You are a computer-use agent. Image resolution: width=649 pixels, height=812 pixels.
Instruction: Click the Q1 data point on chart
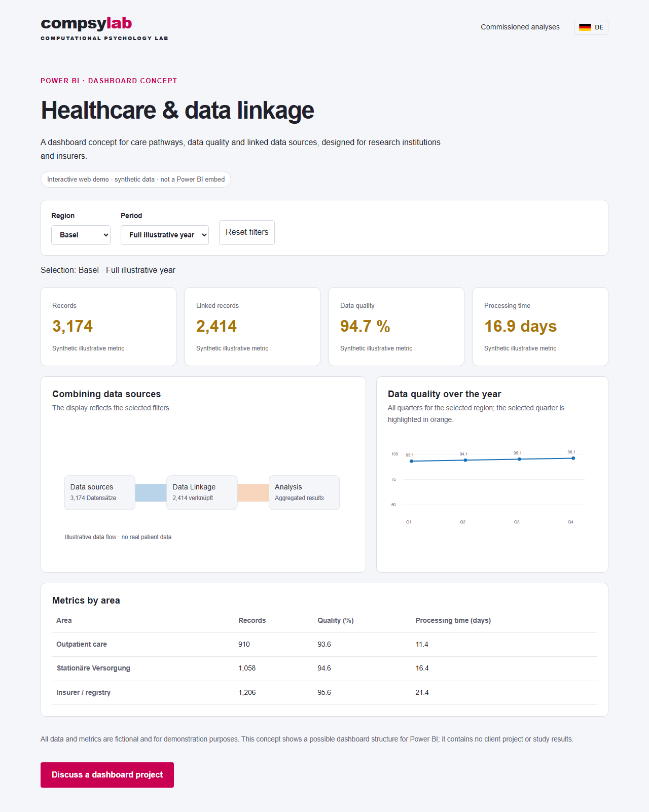[x=412, y=461]
